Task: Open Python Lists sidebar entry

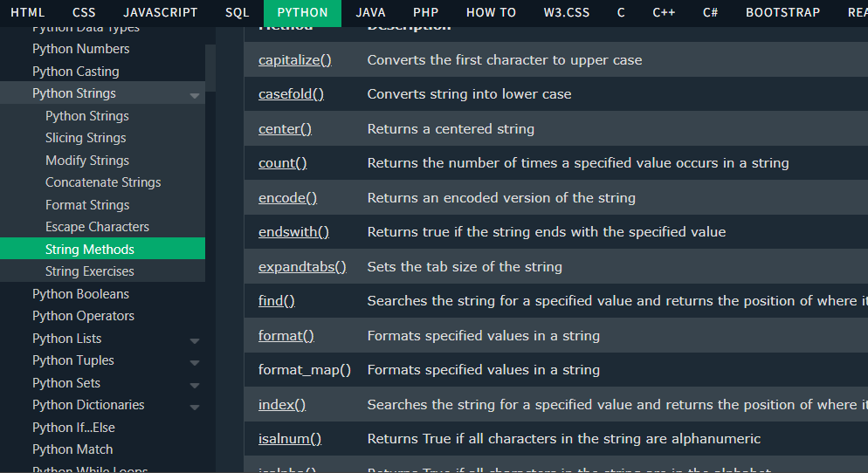Action: (x=67, y=338)
